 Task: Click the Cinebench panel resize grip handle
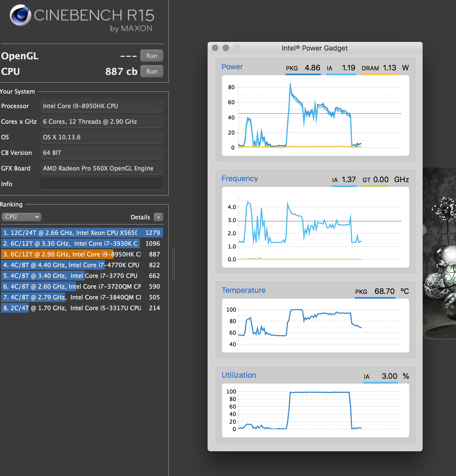click(173, 265)
